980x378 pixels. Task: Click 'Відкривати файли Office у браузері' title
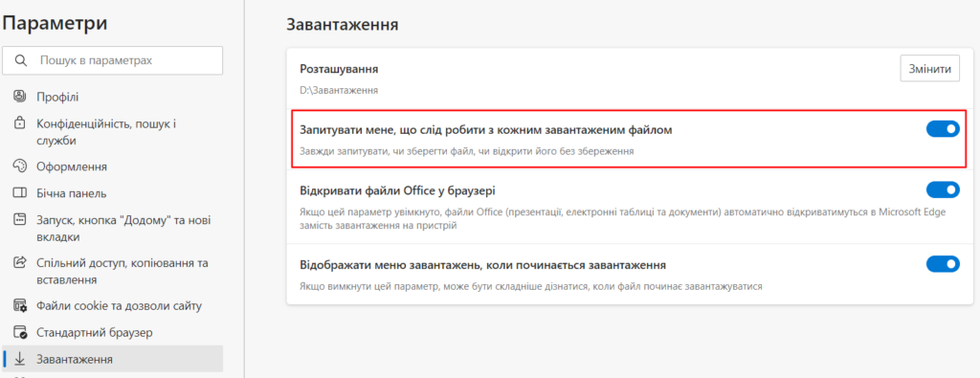click(397, 189)
